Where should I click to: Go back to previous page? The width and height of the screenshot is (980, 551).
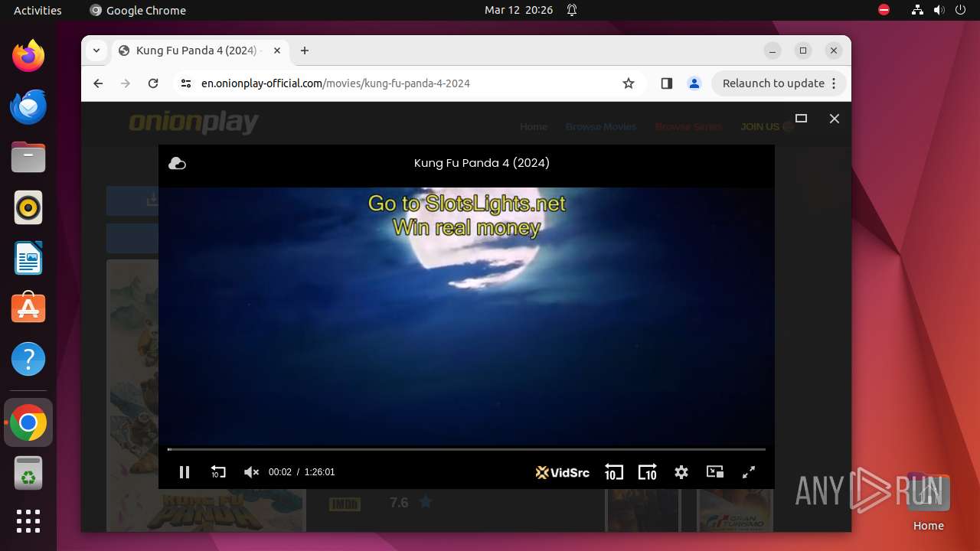[x=98, y=83]
